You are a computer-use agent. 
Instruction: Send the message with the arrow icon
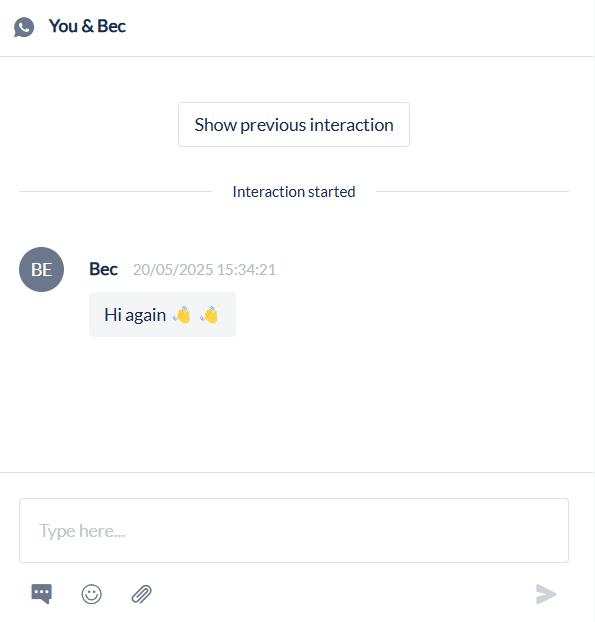click(546, 594)
